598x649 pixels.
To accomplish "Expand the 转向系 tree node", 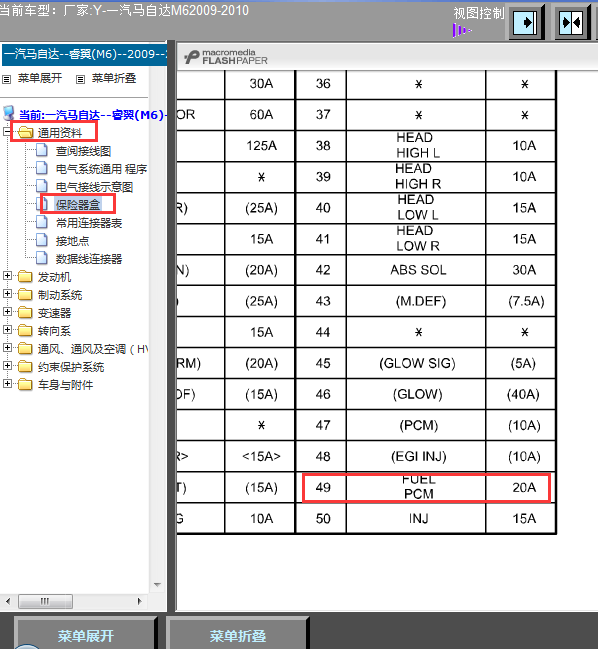I will pos(7,329).
